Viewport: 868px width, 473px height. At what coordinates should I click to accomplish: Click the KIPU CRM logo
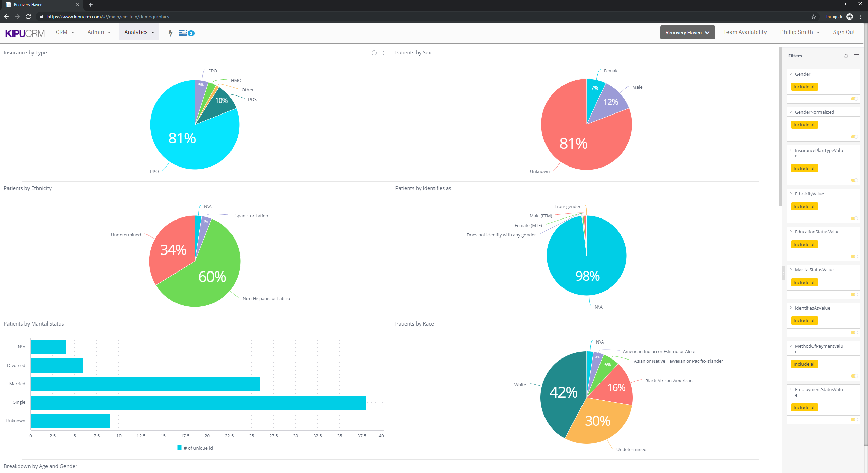(25, 33)
